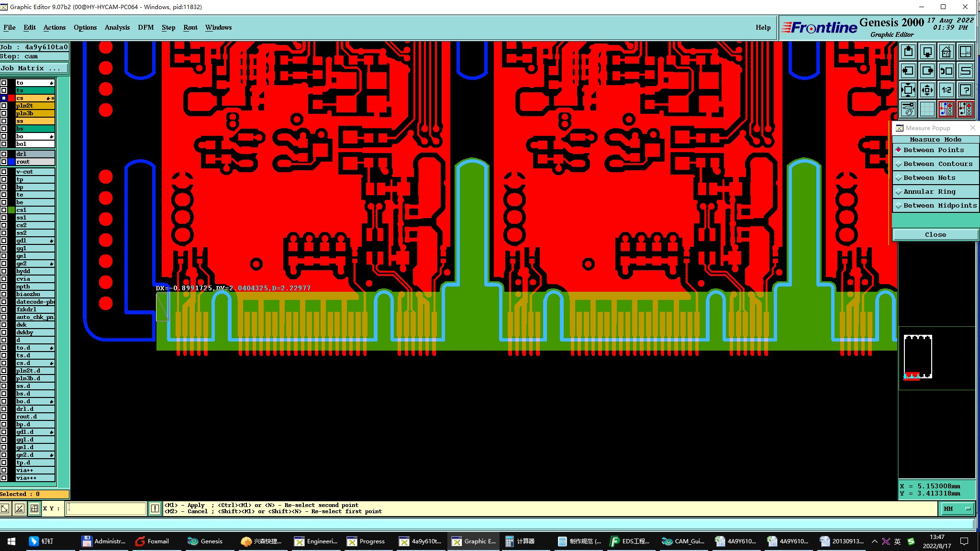Click the zoom in icon with inward arrows
Image resolution: width=980 pixels, height=551 pixels.
click(x=908, y=90)
